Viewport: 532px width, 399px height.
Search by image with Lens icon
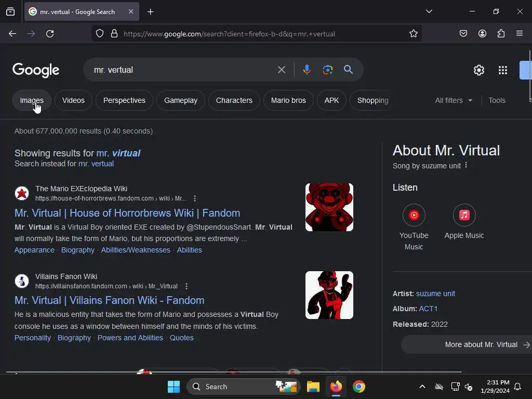click(x=328, y=70)
